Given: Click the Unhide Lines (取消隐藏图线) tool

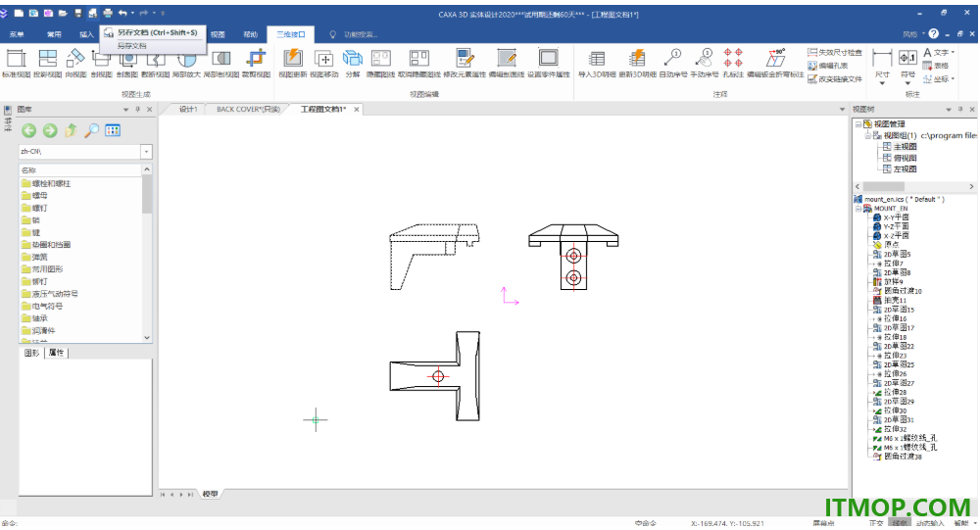Looking at the screenshot, I should [x=419, y=64].
